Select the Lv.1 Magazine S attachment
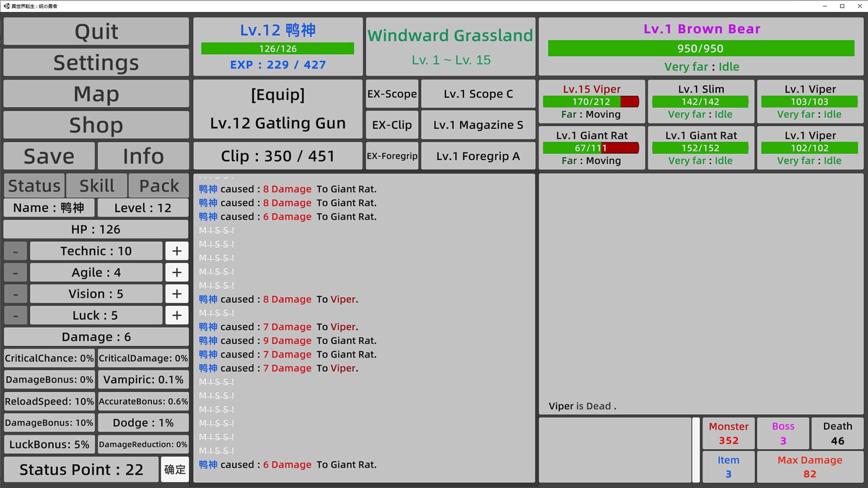The image size is (868, 488). (x=477, y=125)
